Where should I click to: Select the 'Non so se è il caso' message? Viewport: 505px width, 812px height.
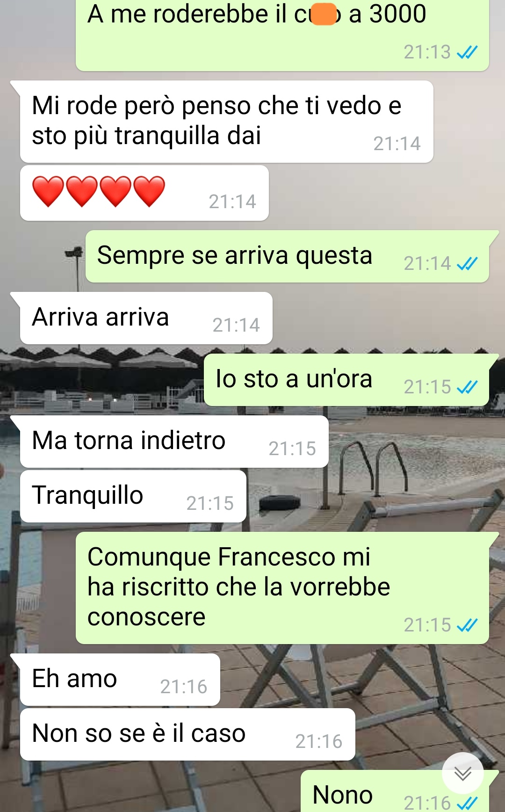(187, 734)
